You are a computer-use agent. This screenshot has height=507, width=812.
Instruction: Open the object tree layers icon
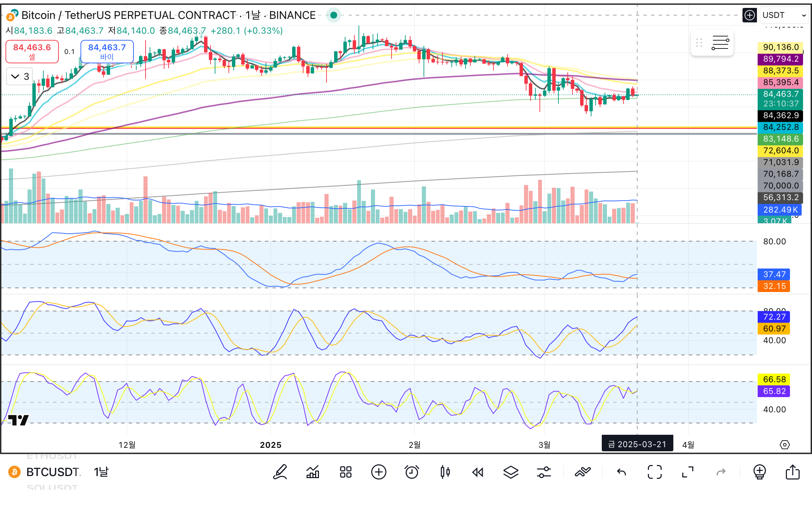511,472
